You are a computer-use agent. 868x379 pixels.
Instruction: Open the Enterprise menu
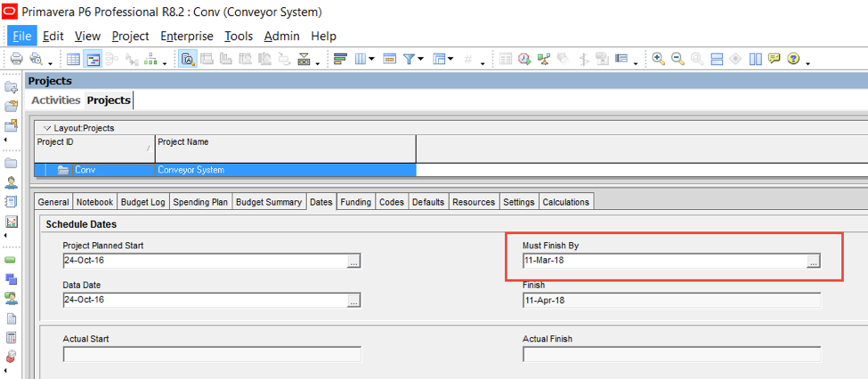pos(187,36)
